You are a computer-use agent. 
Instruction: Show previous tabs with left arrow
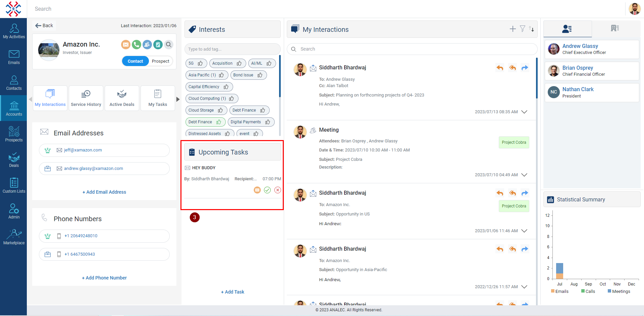pyautogui.click(x=30, y=99)
